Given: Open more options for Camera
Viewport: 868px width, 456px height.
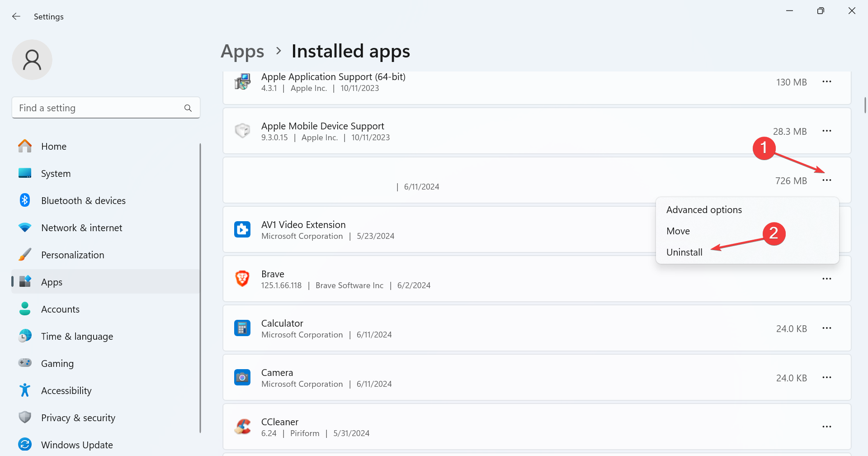Looking at the screenshot, I should pos(827,378).
